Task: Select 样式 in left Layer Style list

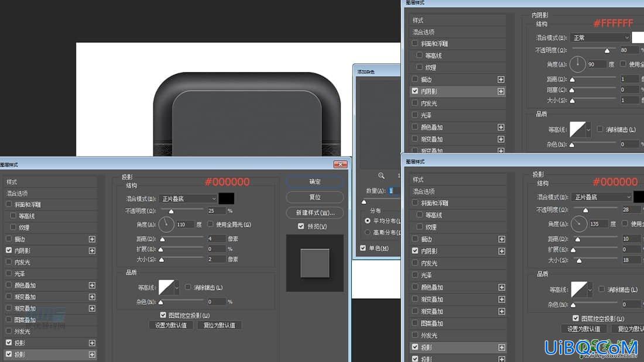Action: coord(50,182)
